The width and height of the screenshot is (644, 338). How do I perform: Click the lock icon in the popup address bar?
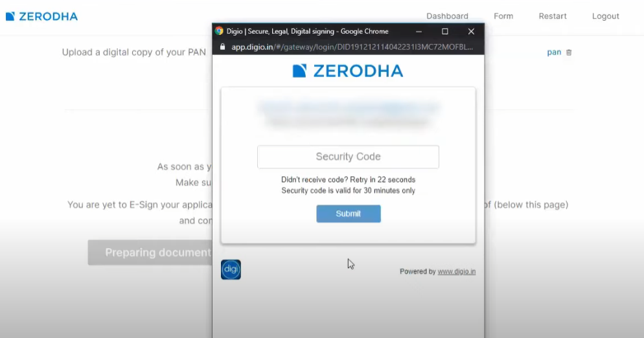point(222,47)
